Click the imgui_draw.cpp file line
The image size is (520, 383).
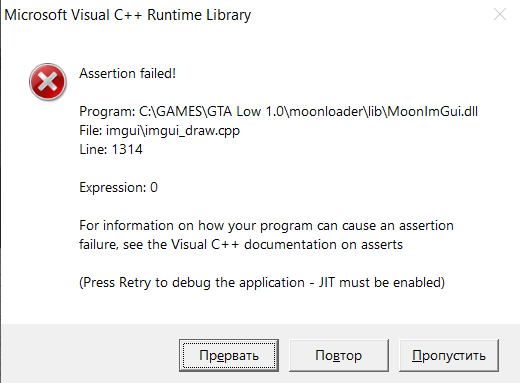tap(159, 131)
